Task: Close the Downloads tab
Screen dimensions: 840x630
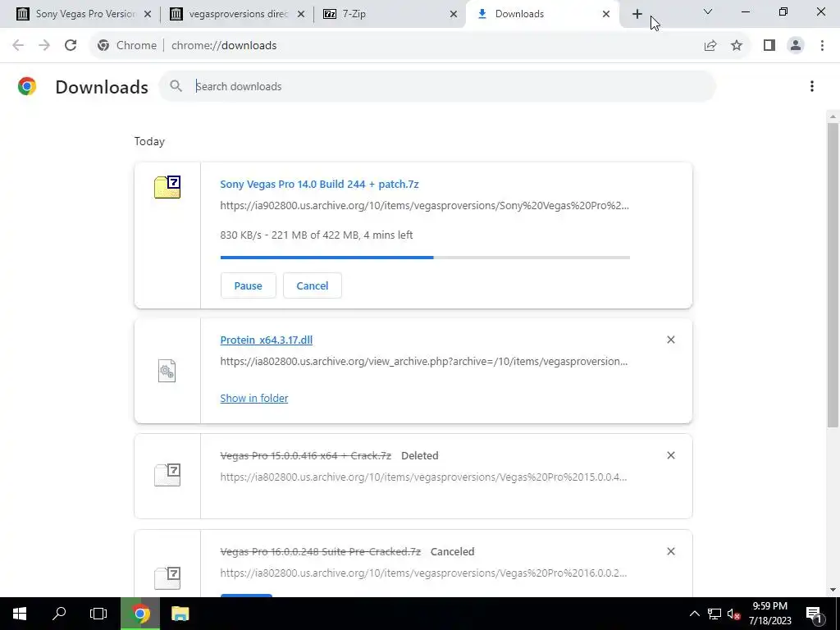Action: (606, 14)
